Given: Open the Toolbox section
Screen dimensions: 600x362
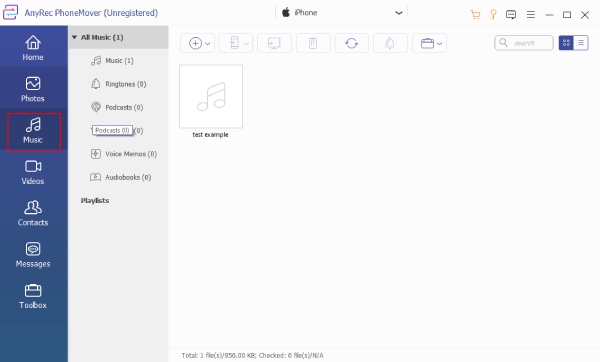Looking at the screenshot, I should (33, 296).
